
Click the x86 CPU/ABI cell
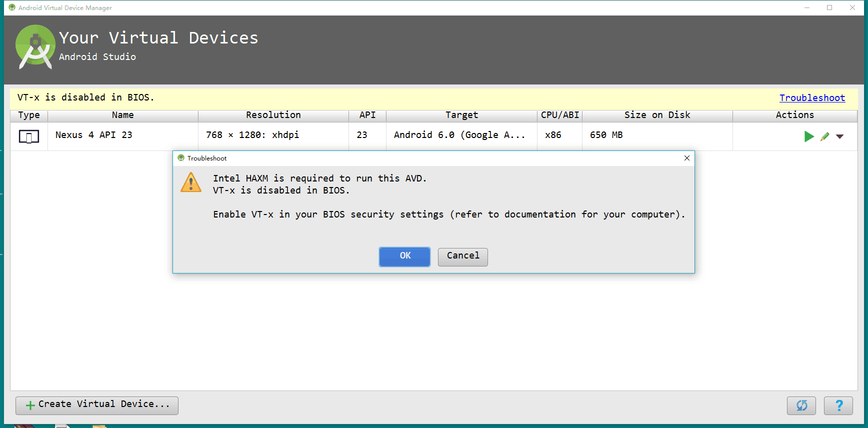click(x=560, y=135)
